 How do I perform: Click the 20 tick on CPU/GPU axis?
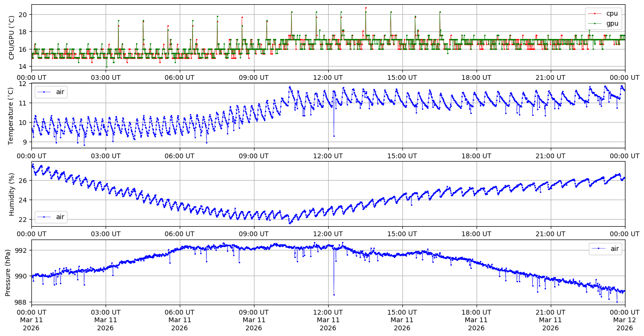pos(23,15)
